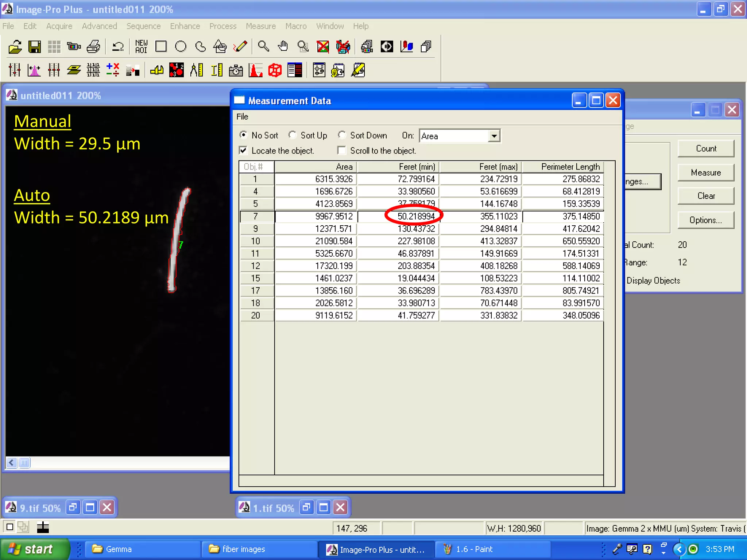Click Feret (max) cell 783.43970
This screenshot has width=747, height=560.
click(x=481, y=291)
